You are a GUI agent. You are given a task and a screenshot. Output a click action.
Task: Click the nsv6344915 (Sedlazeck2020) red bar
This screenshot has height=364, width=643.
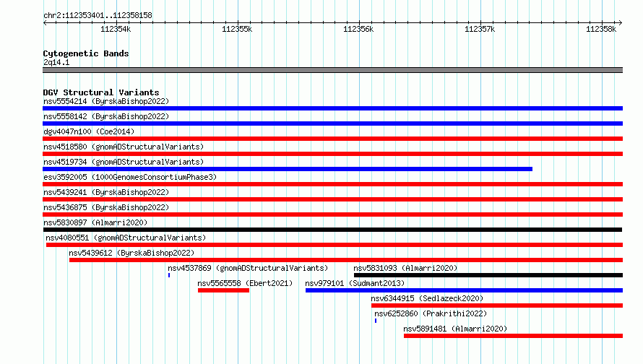(x=497, y=305)
